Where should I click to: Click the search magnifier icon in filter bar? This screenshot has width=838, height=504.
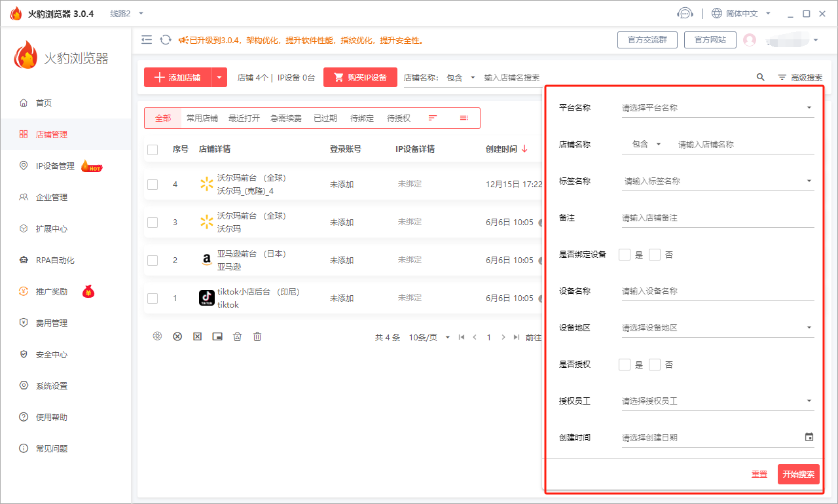pyautogui.click(x=760, y=77)
